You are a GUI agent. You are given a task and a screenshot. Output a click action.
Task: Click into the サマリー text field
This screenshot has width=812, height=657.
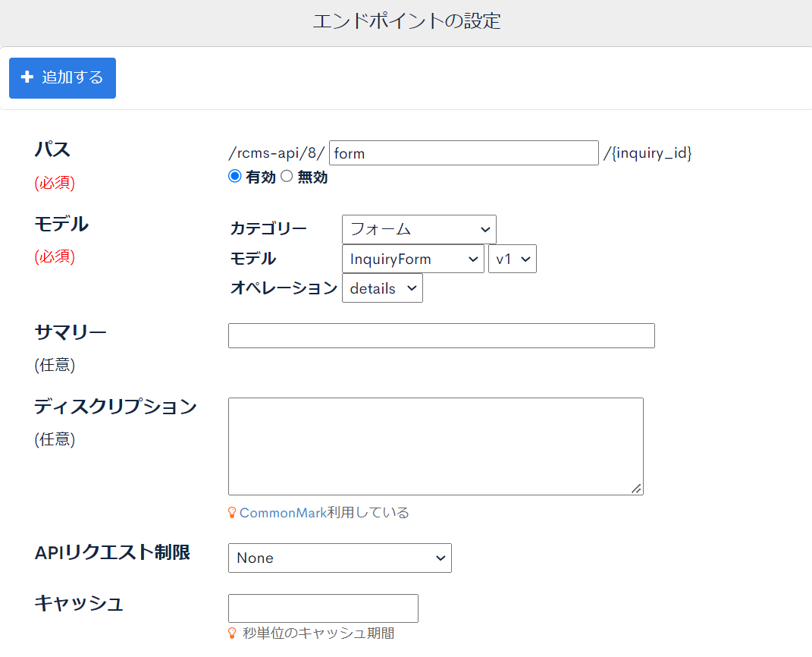[x=441, y=336]
